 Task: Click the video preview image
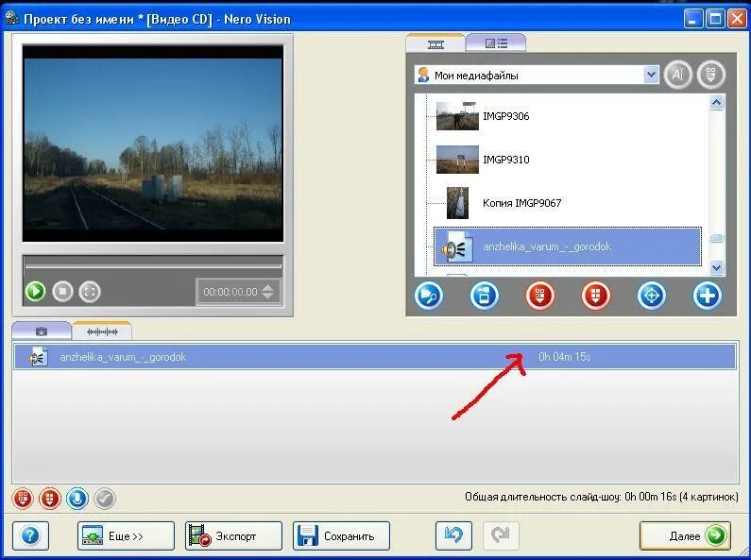point(153,144)
